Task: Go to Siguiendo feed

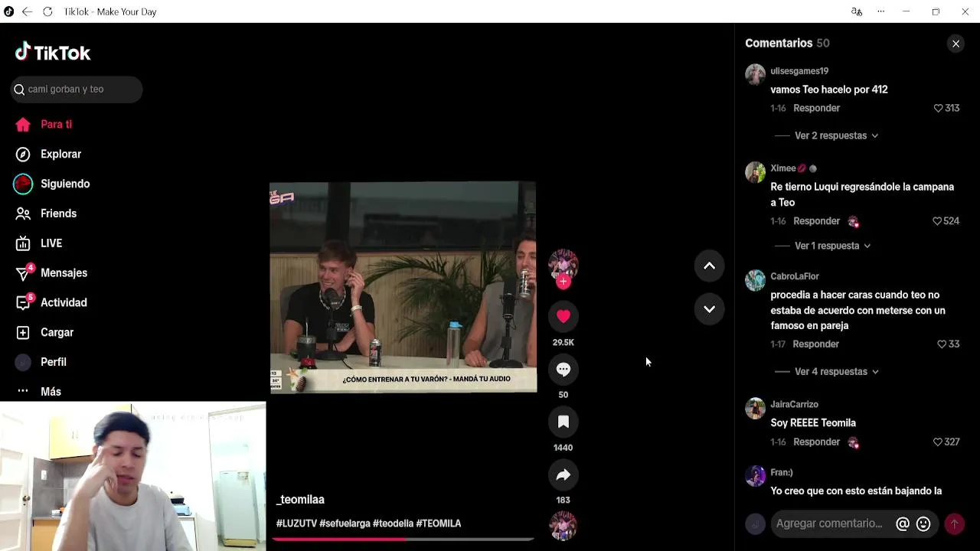Action: [65, 184]
